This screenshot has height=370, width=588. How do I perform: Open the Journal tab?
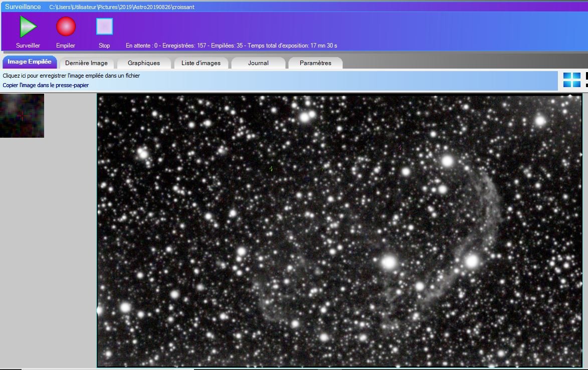pos(258,63)
